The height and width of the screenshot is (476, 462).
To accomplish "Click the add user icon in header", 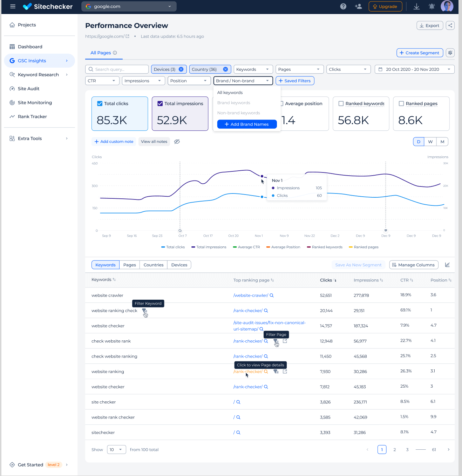I will 358,6.
